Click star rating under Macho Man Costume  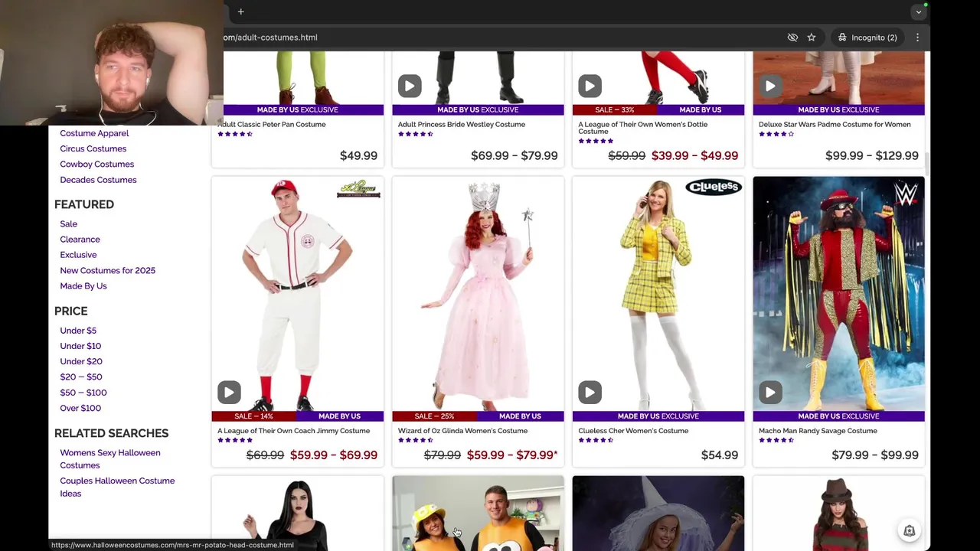(776, 440)
